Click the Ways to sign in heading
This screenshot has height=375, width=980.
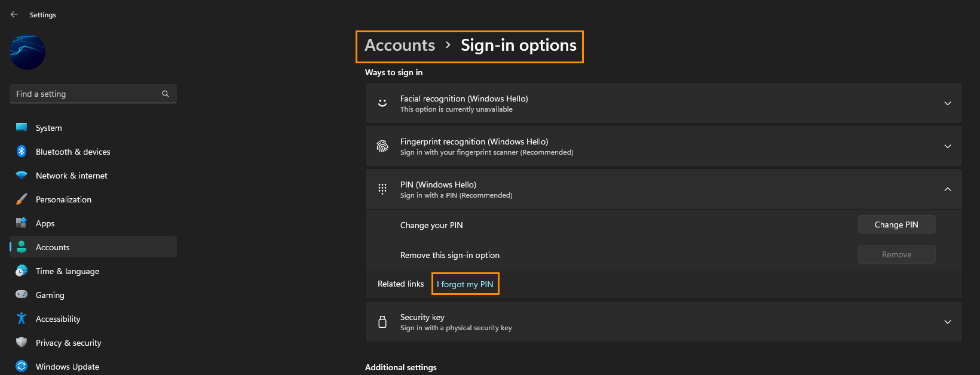[394, 72]
